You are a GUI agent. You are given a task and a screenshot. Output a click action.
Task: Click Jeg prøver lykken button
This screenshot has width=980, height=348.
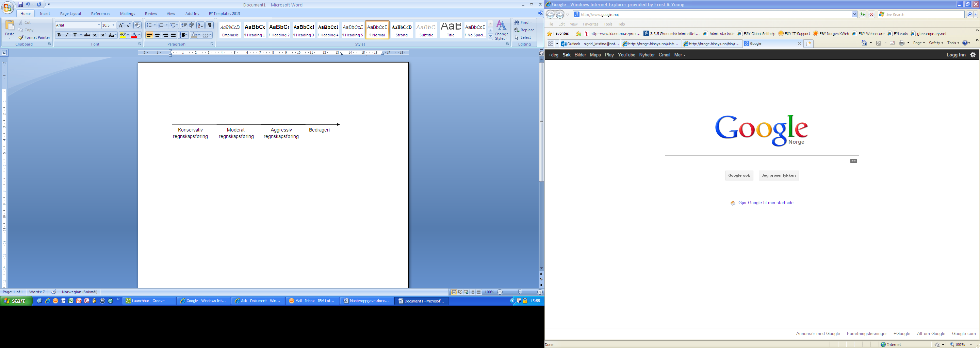point(778,175)
